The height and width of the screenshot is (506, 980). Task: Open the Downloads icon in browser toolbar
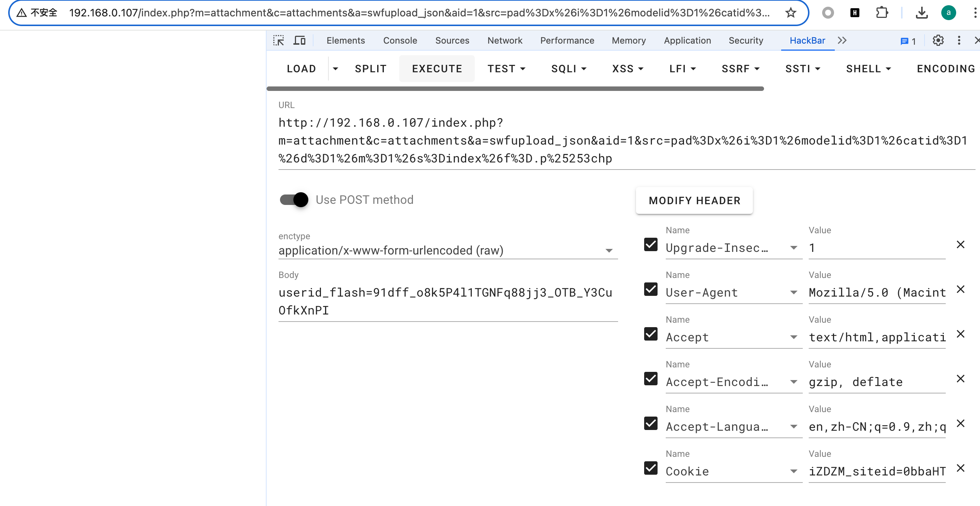[922, 13]
